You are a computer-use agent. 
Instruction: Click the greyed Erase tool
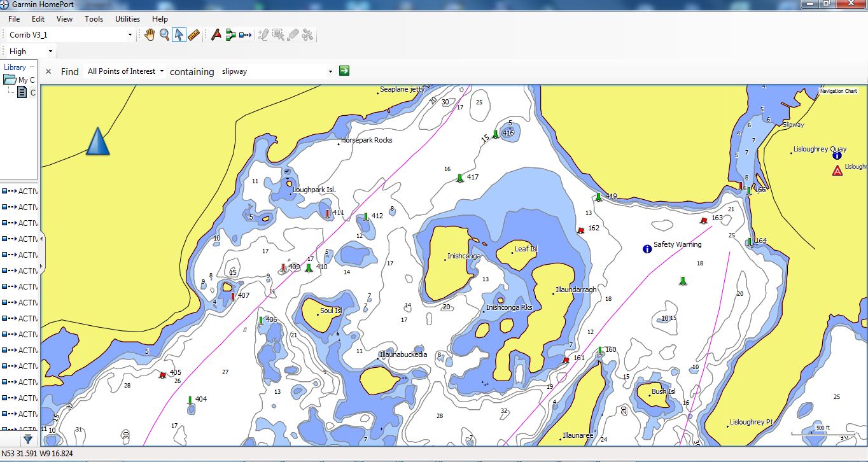click(293, 34)
